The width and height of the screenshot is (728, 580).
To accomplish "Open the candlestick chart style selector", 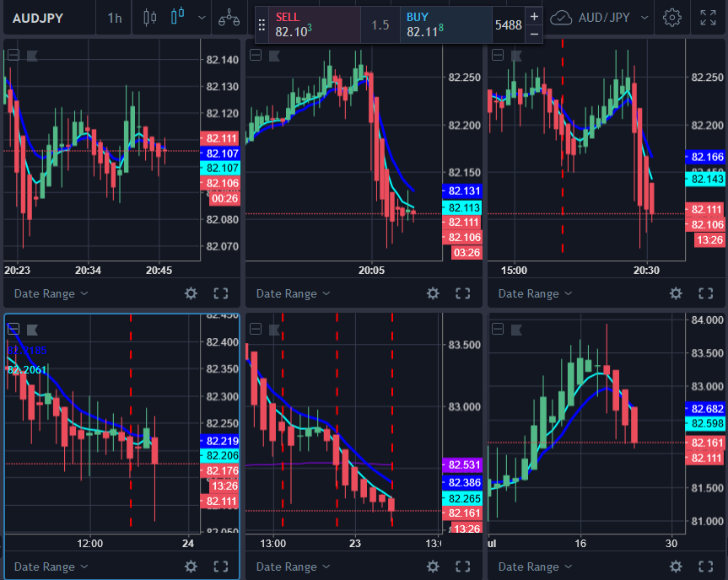I will [177, 17].
